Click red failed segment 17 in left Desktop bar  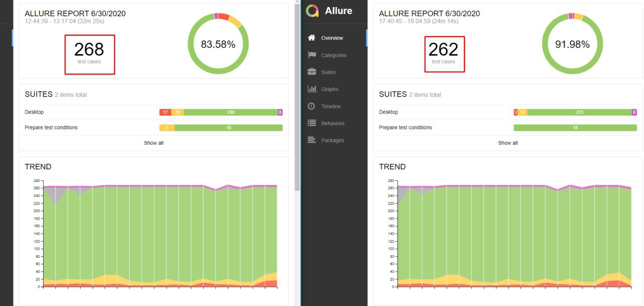165,112
